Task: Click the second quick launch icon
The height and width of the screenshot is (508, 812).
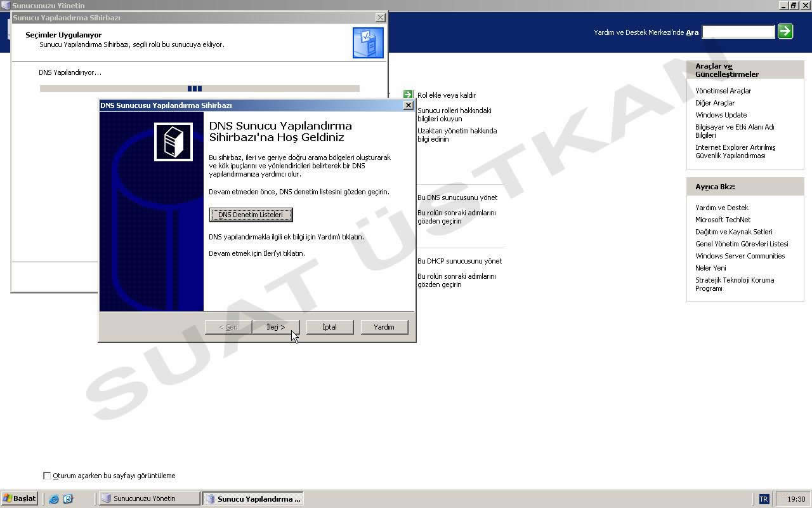Action: tap(68, 499)
